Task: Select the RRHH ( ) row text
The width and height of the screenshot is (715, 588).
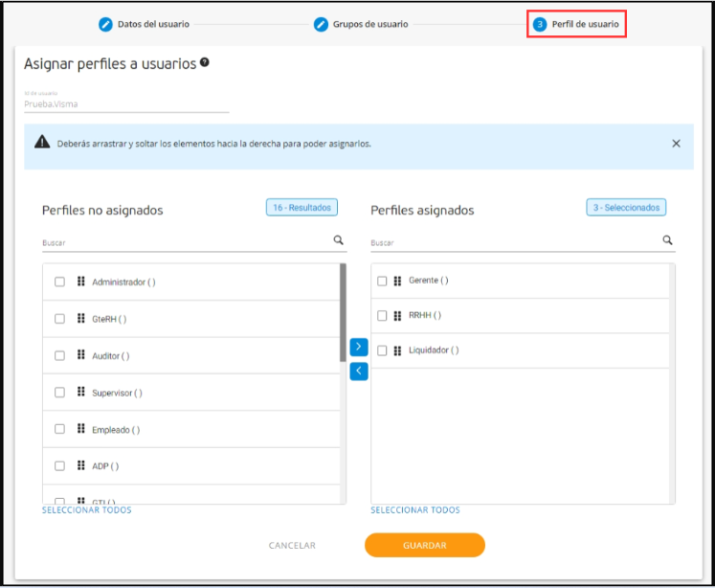Action: 425,315
